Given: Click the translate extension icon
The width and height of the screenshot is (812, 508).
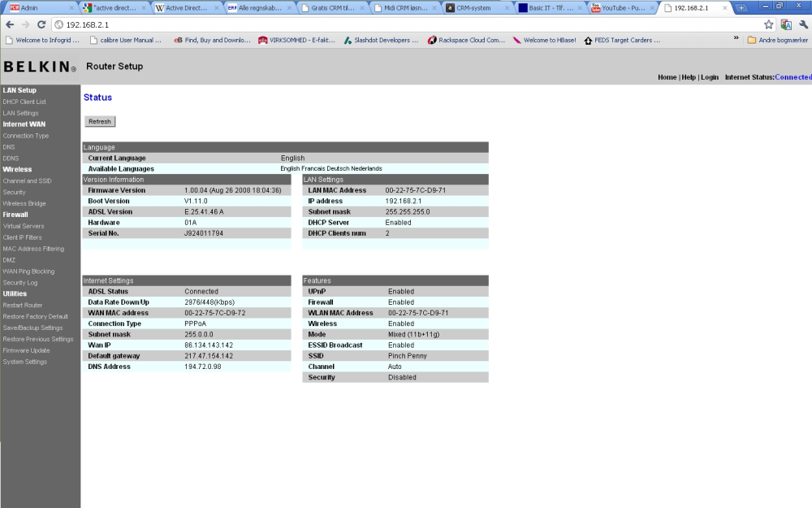Looking at the screenshot, I should (x=786, y=24).
